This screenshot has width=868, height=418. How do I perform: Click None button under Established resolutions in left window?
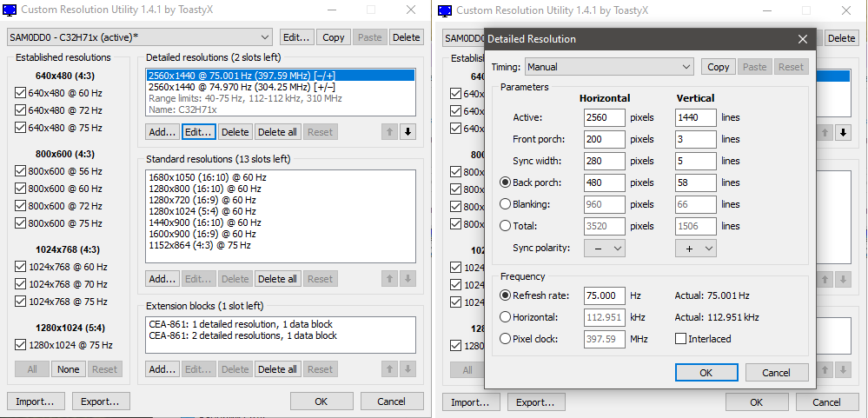click(69, 369)
